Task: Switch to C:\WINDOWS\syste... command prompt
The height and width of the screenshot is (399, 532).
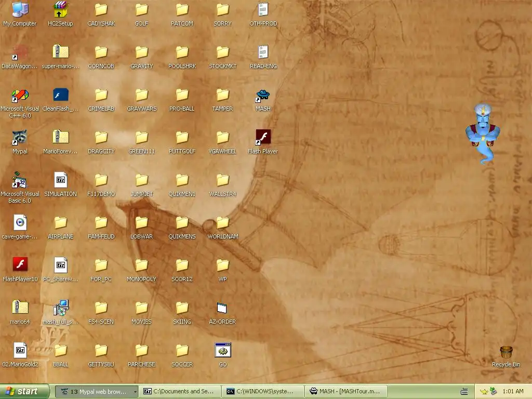Action: tap(263, 392)
